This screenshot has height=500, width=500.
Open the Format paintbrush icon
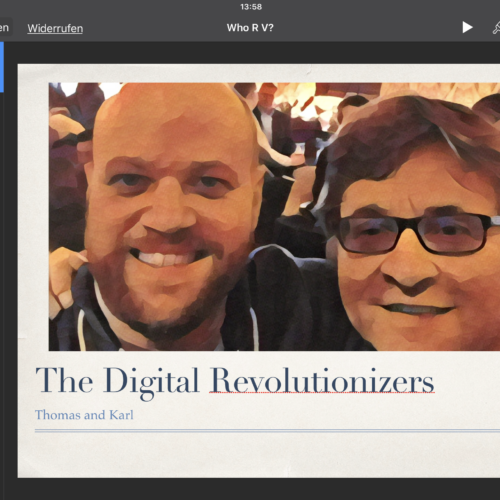pyautogui.click(x=496, y=28)
